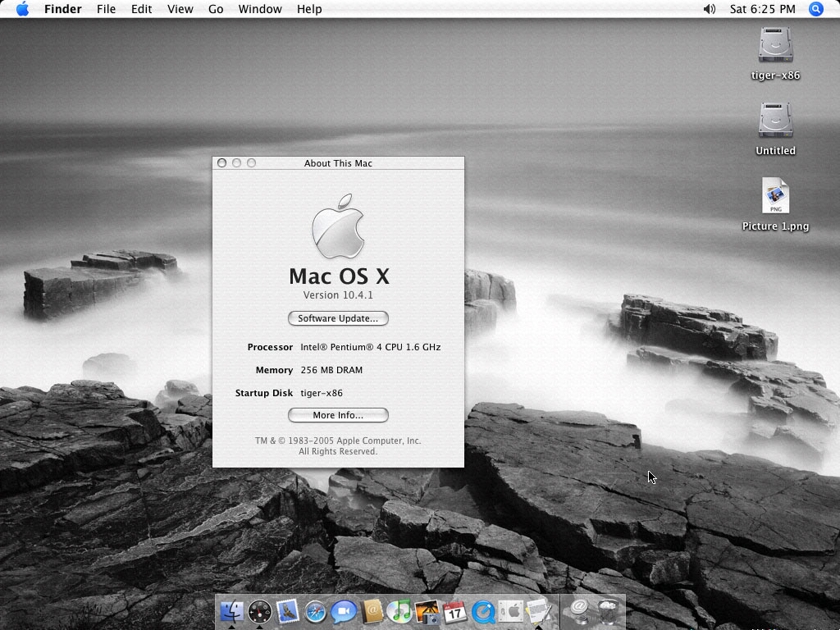
Task: Select the tiger-x86 drive on desktop
Action: point(775,46)
